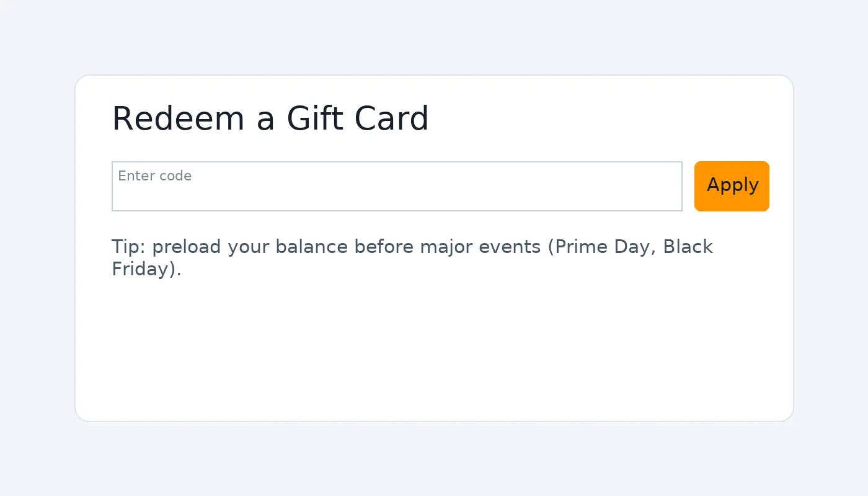
Task: Focus the gift card code text box
Action: click(397, 193)
